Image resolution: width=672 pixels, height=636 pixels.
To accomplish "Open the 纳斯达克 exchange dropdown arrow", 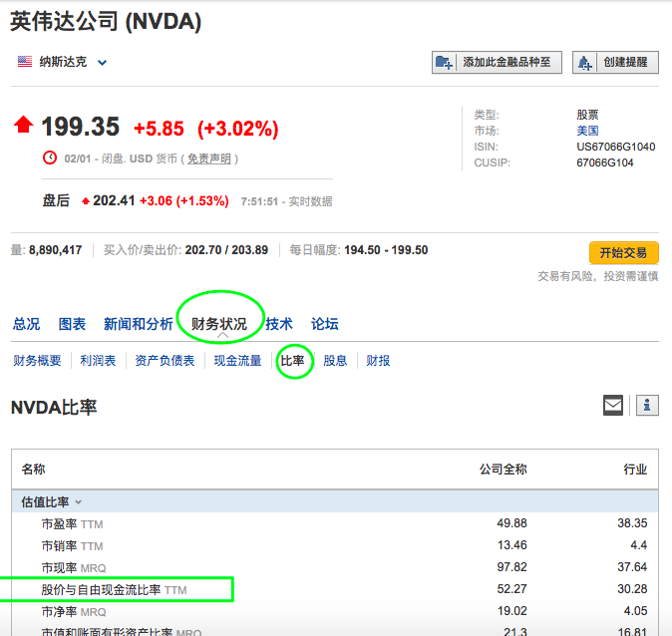I will tap(102, 63).
